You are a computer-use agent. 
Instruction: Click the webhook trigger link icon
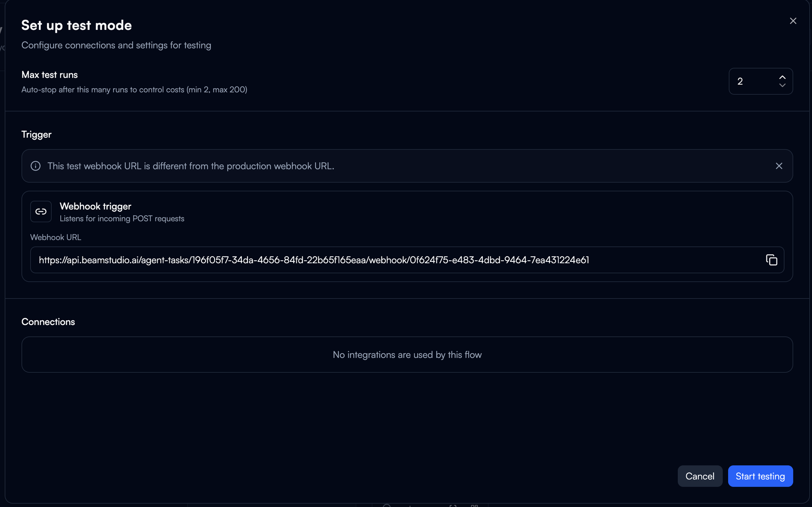click(x=41, y=211)
